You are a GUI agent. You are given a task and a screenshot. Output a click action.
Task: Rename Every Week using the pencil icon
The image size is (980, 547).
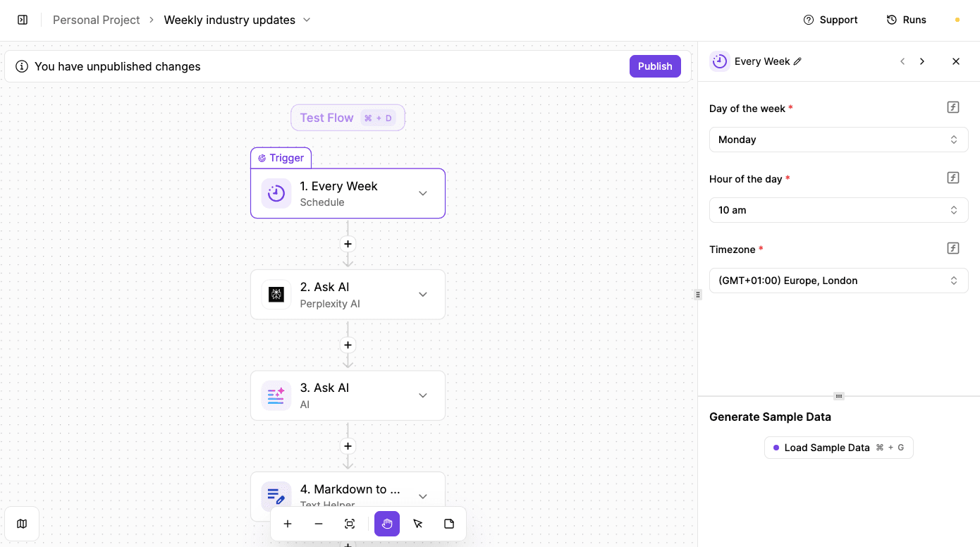coord(797,61)
